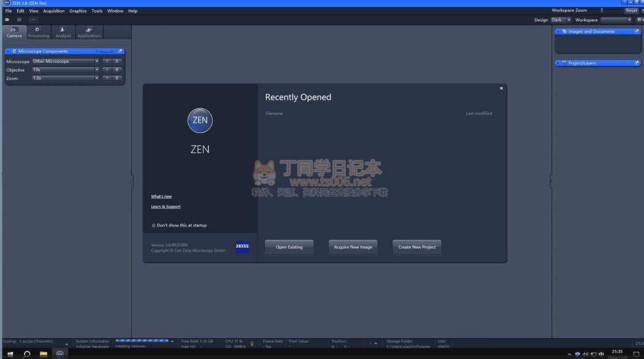Click the open file folder toolbar icon

7,20
